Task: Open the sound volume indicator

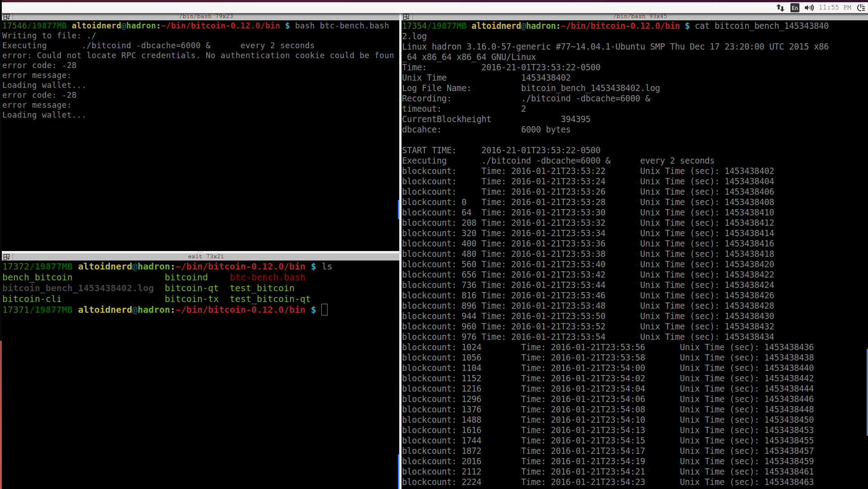Action: 809,8
